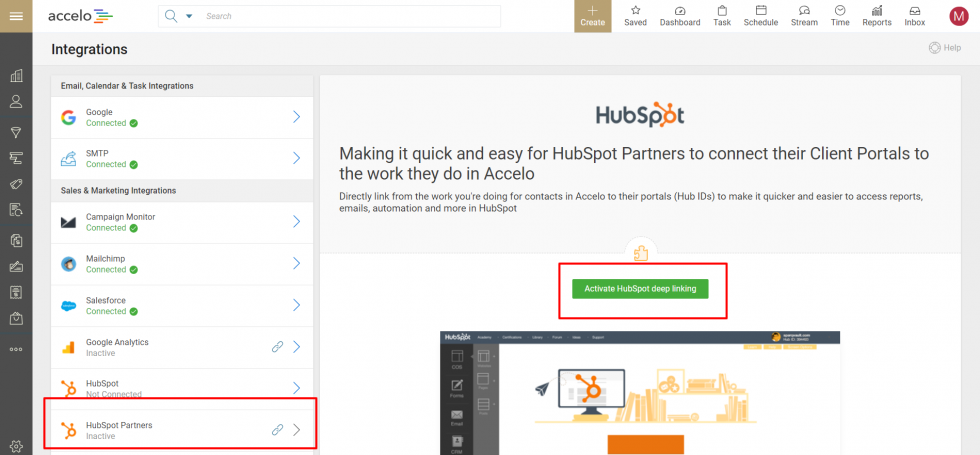The image size is (980, 455).
Task: Open the Task clipboard menu
Action: [722, 16]
